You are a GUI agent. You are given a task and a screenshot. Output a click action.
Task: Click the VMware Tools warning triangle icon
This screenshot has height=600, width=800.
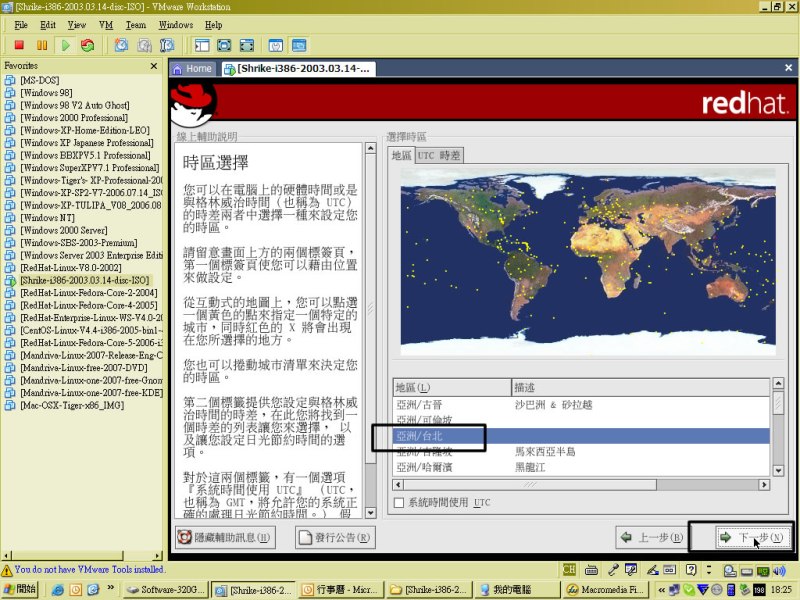click(x=7, y=570)
